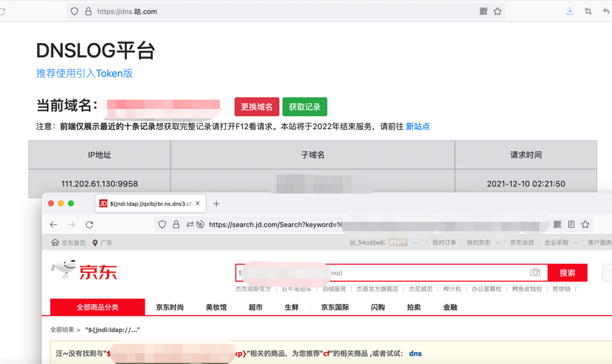Open a new tab with plus button

[x=216, y=204]
